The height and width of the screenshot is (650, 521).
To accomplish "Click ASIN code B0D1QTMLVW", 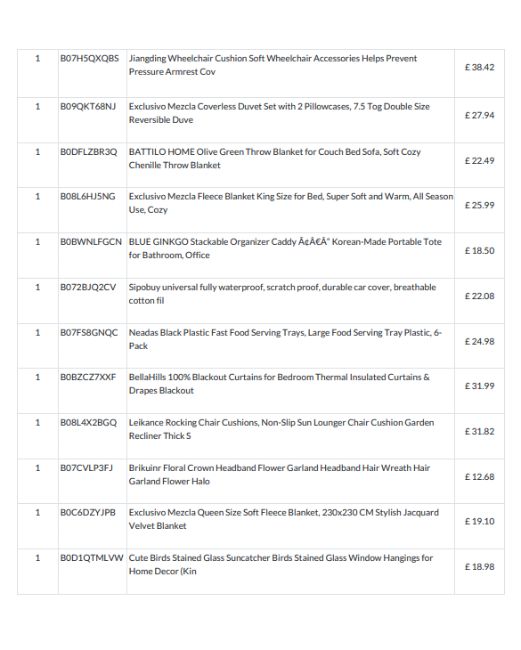I will pos(92,558).
